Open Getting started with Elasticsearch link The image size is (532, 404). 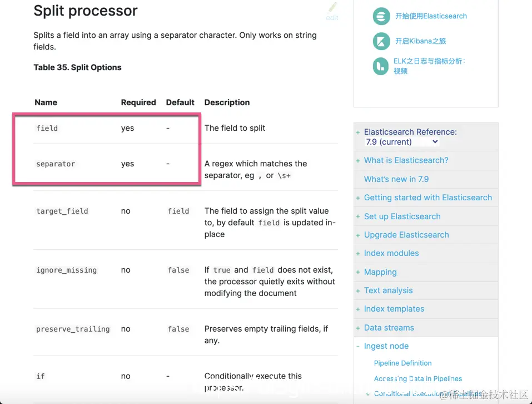[428, 198]
